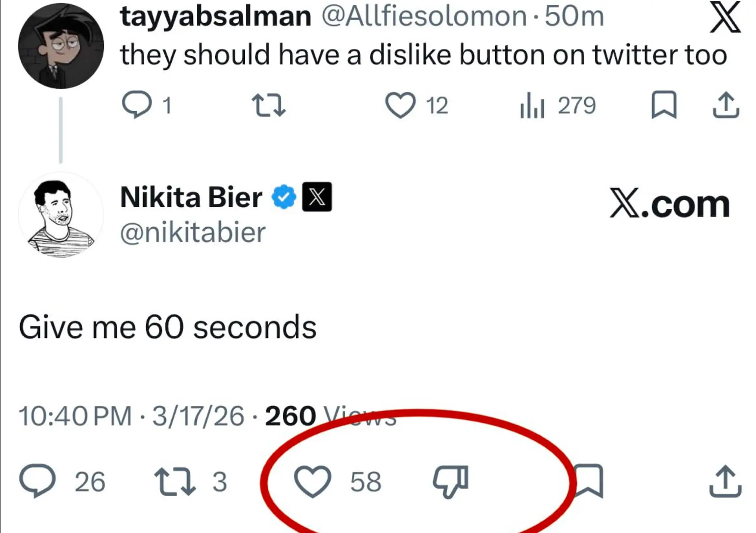Open the @nikitabier handle
Viewport: 756px width, 533px height.
click(193, 233)
